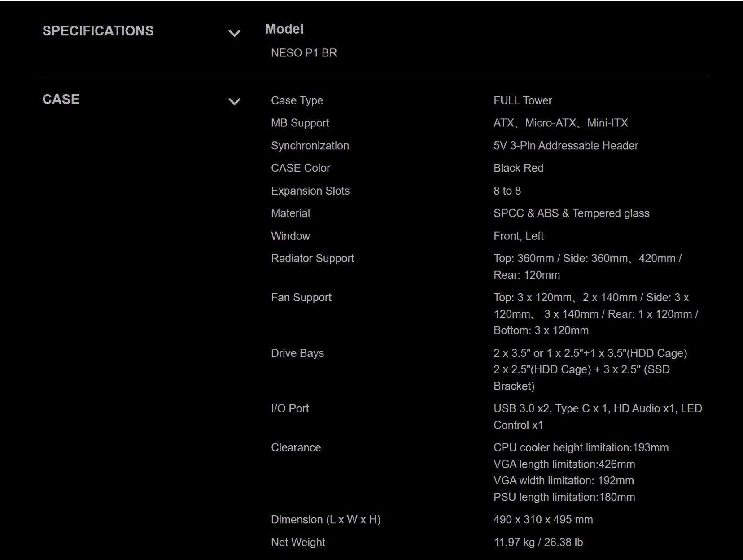Click the Fan Support label
Screen dimensions: 743x560
point(301,298)
